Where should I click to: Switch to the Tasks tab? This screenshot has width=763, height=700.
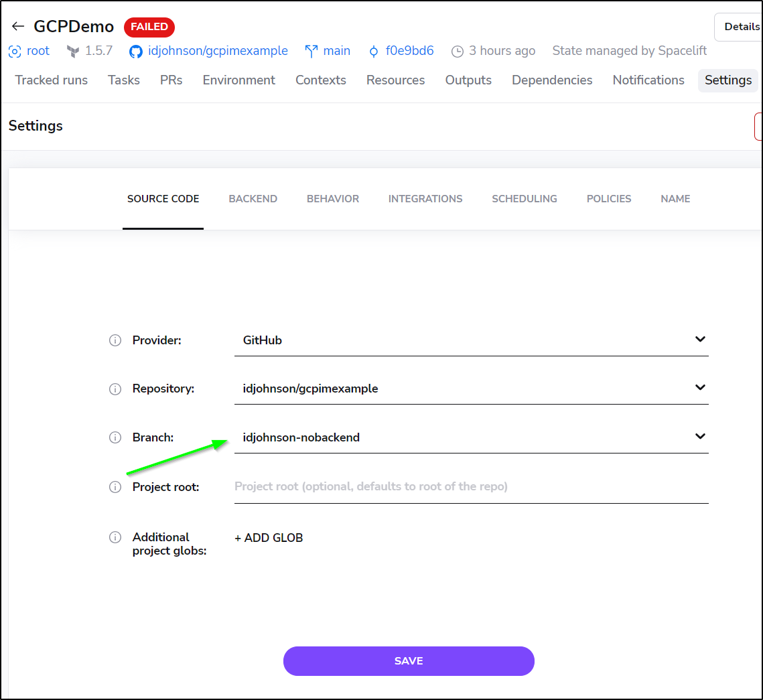pos(124,80)
